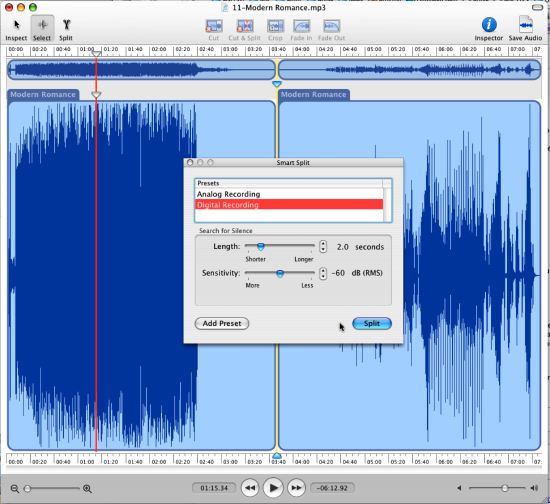Click the Save Audio icon

(525, 29)
